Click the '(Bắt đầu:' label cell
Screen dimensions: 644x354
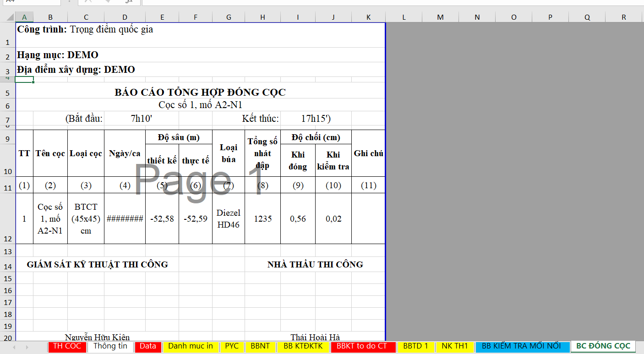pos(84,119)
